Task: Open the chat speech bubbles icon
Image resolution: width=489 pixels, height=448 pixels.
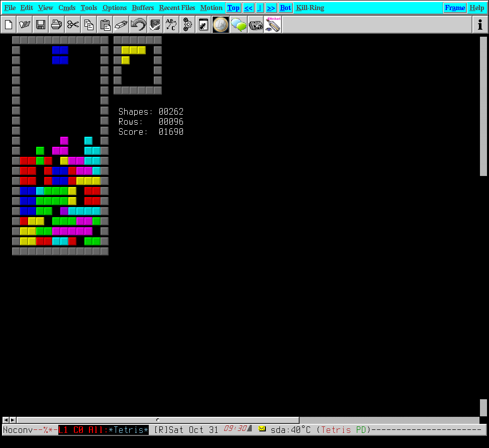Action: click(x=239, y=25)
